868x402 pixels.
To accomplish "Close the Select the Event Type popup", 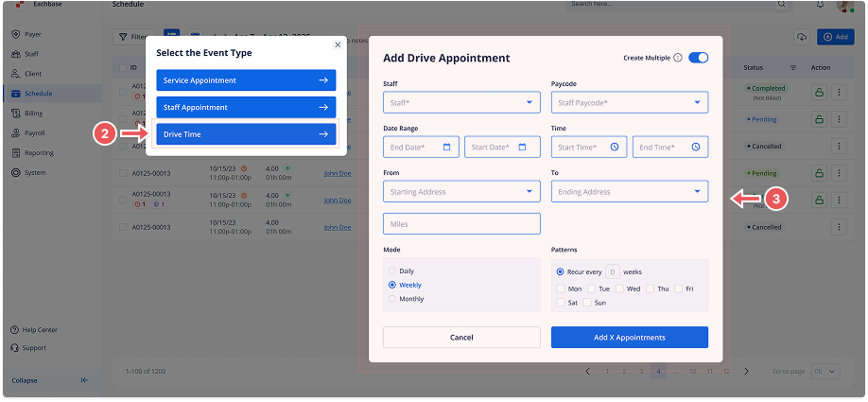I will pos(338,44).
